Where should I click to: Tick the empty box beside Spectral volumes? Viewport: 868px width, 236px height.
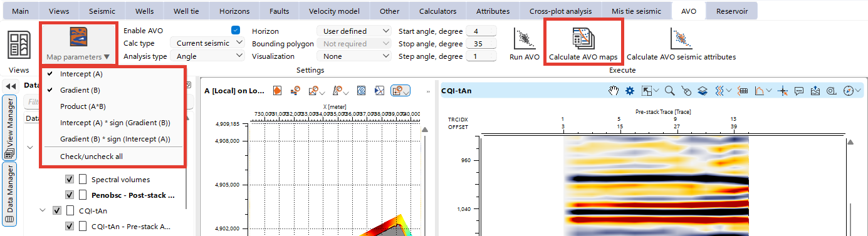pos(83,179)
